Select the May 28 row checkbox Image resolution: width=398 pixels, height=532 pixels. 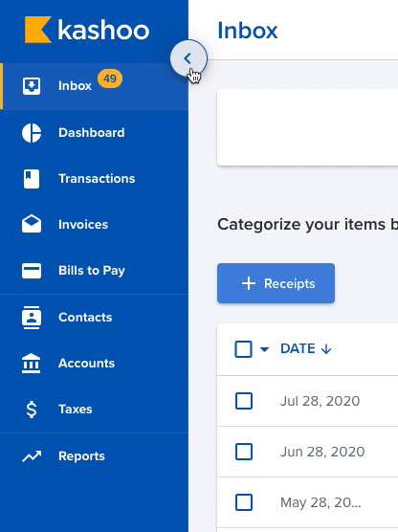(244, 502)
